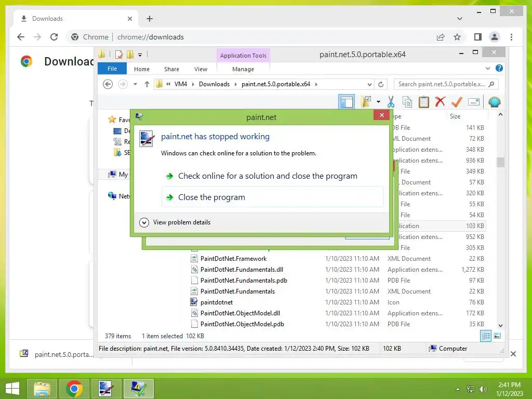This screenshot has width=532, height=399.
Task: Open address bar history dropdown
Action: 369,84
